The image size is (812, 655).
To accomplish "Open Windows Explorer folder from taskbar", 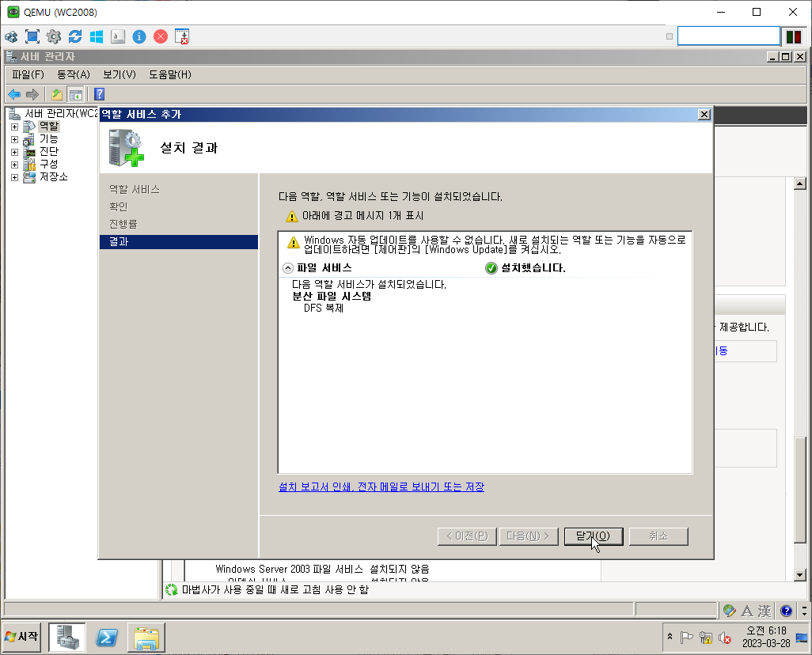I will 146,638.
